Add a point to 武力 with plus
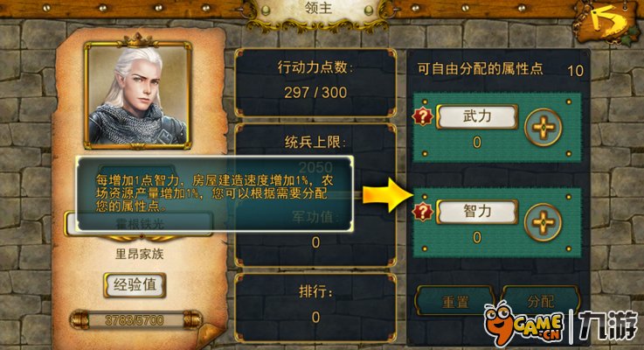Image resolution: width=644 pixels, height=350 pixels. 543,127
